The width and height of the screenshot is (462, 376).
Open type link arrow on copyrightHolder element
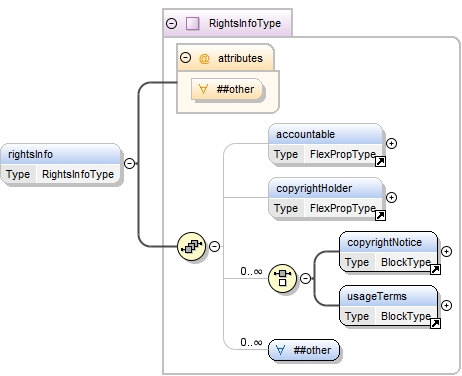click(x=380, y=216)
